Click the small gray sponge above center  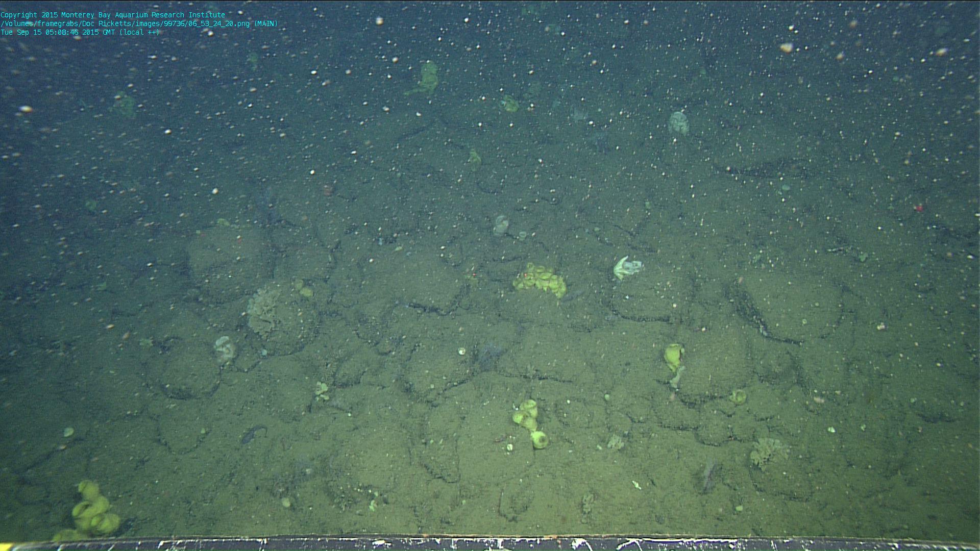(x=501, y=224)
